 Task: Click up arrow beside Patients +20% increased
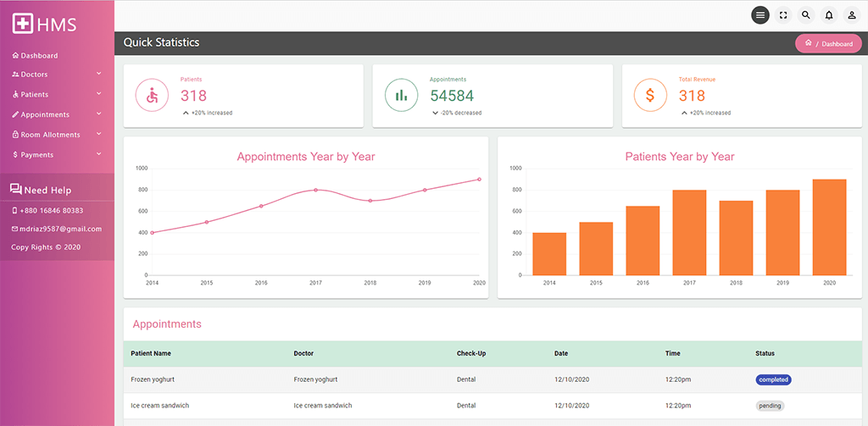pyautogui.click(x=186, y=113)
